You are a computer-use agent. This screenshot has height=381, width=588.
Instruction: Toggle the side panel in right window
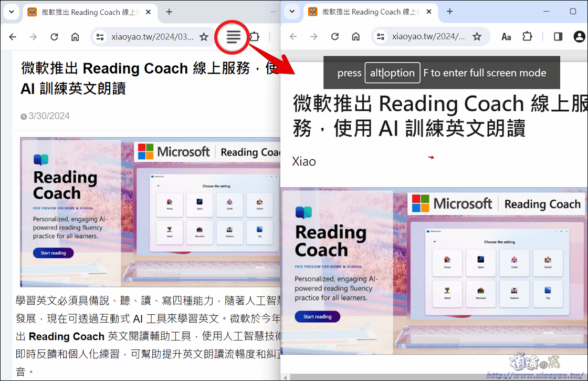coord(558,36)
